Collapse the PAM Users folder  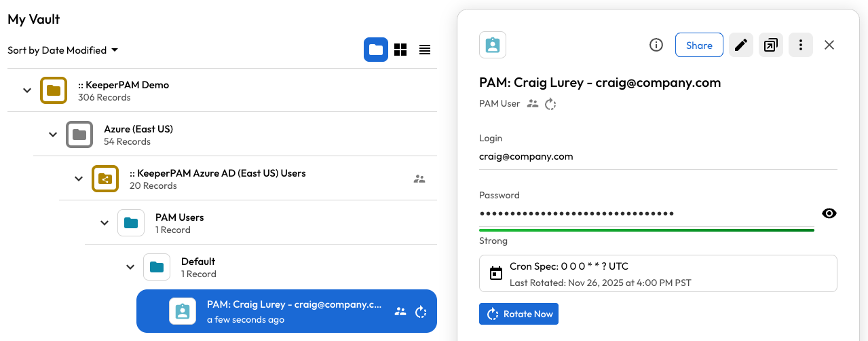pyautogui.click(x=105, y=223)
